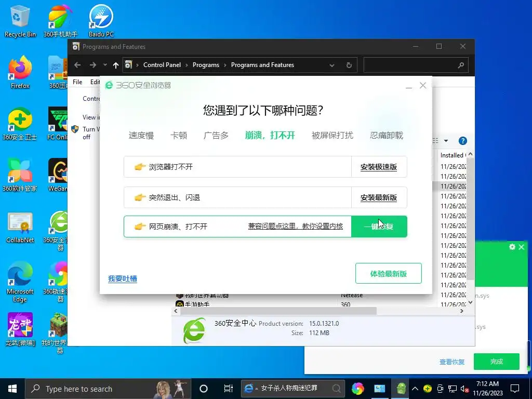Open Cortana circle icon on taskbar
The width and height of the screenshot is (532, 399).
tap(204, 389)
